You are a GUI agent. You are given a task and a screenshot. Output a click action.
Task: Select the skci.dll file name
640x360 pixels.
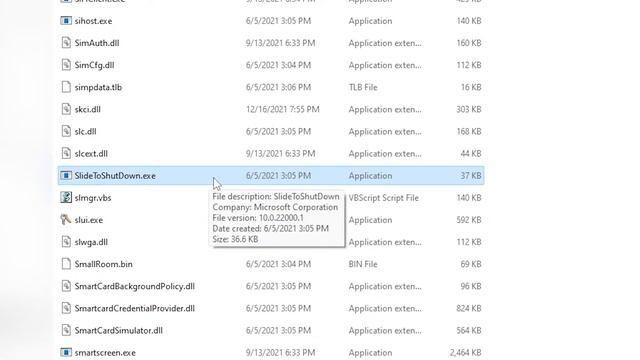click(x=87, y=109)
